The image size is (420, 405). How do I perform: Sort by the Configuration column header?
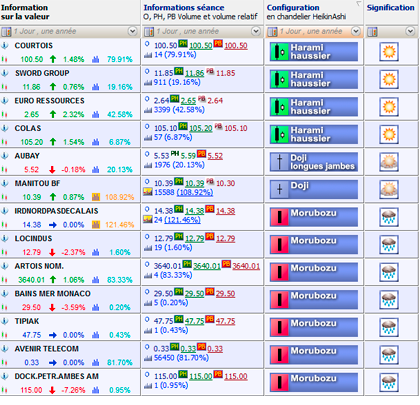pyautogui.click(x=306, y=12)
